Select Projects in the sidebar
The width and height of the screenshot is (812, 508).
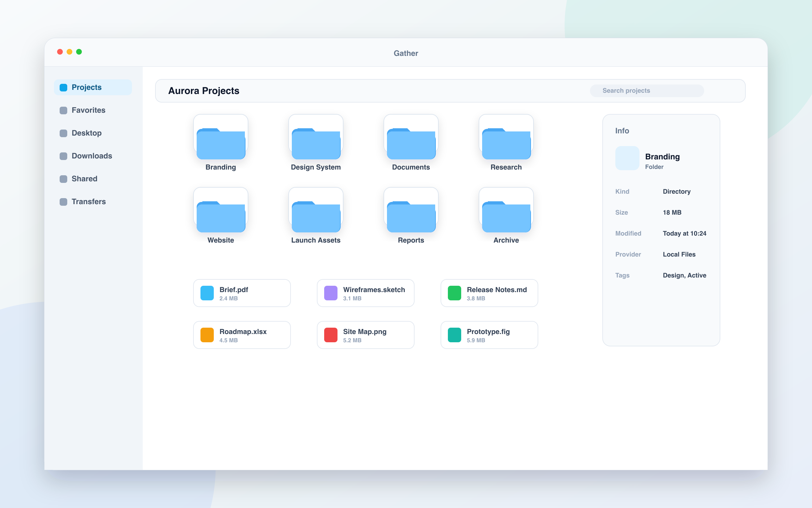click(93, 87)
